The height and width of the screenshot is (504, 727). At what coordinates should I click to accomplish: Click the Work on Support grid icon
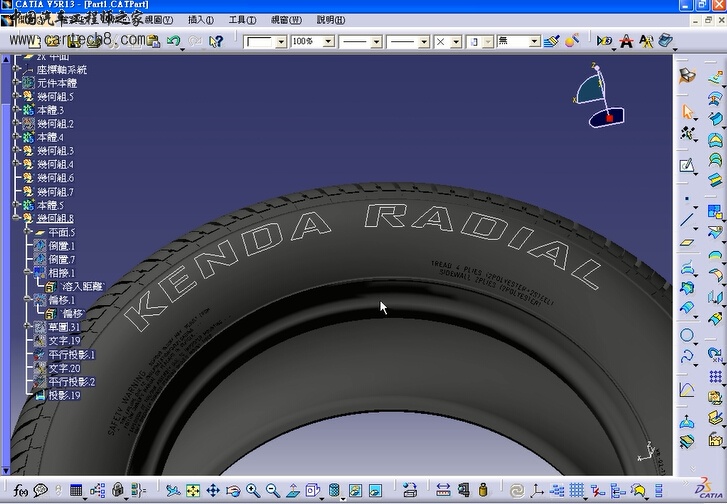(577, 490)
